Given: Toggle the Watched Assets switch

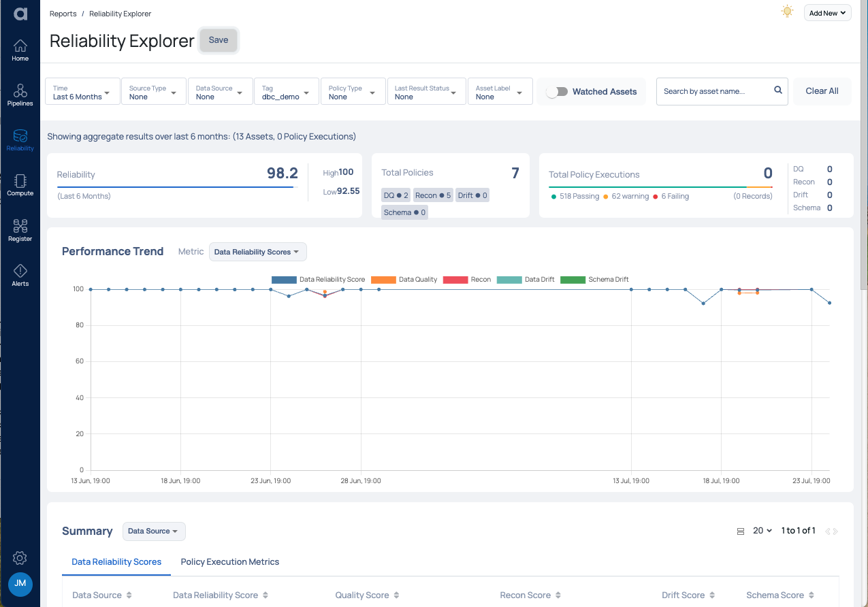Looking at the screenshot, I should 557,92.
